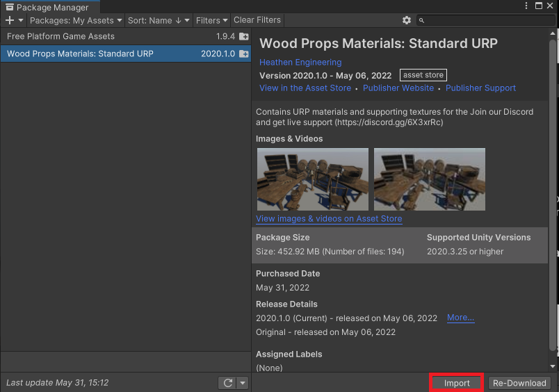This screenshot has height=392, width=559.
Task: Open the Filters dropdown
Action: (x=212, y=20)
